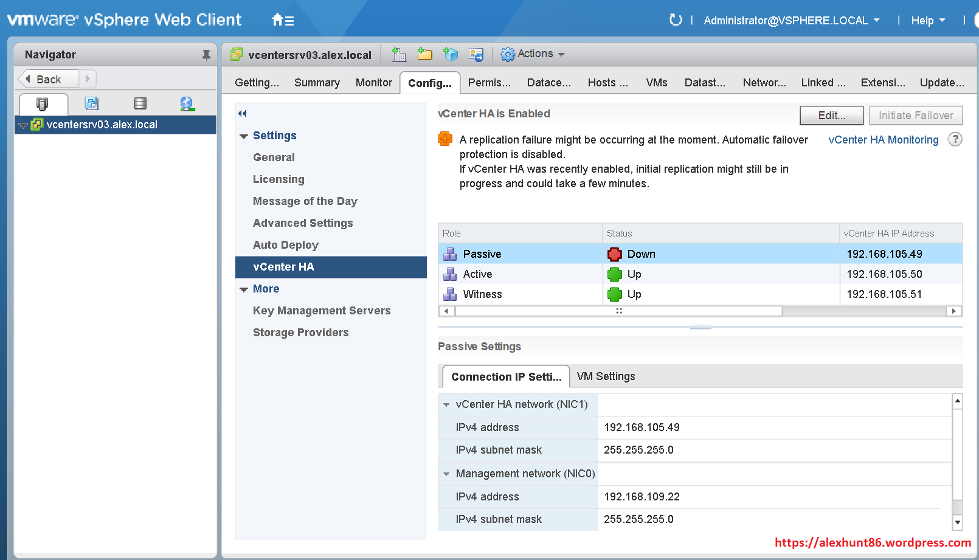Switch to the VM Settings tab
Image resolution: width=979 pixels, height=560 pixels.
[x=606, y=376]
